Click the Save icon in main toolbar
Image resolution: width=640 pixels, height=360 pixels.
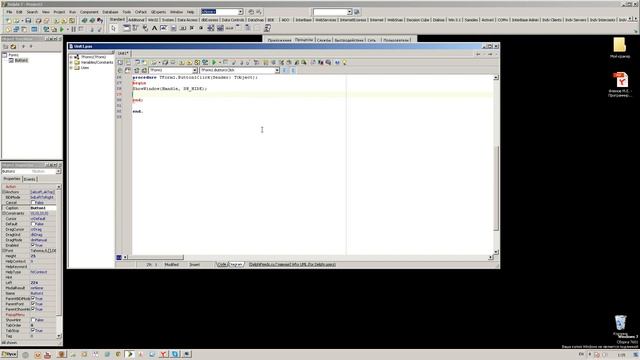(28, 20)
